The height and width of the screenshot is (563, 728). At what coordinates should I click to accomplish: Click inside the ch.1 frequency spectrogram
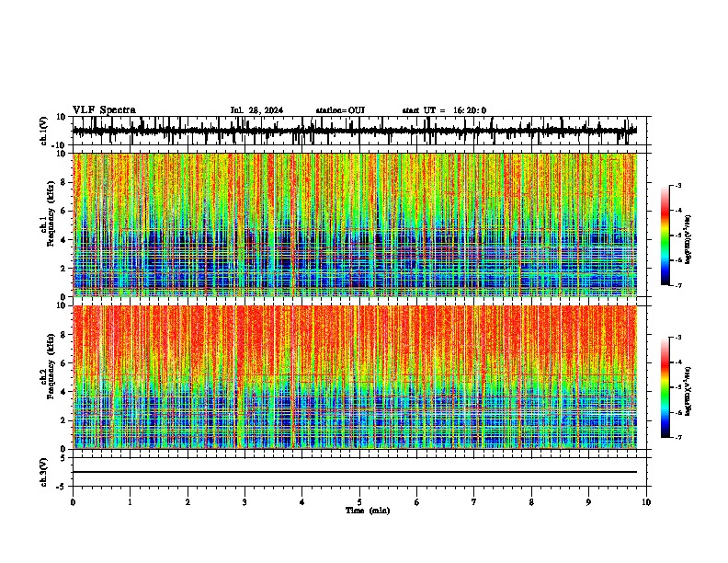point(355,224)
